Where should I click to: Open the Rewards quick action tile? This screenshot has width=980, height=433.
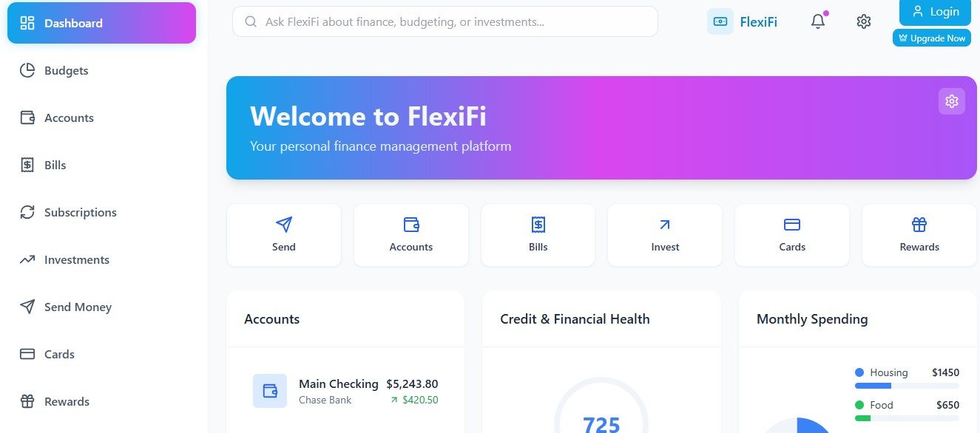tap(919, 235)
